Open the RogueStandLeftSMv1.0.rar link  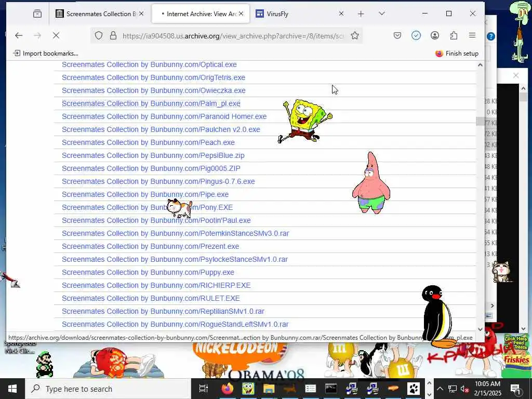175,324
